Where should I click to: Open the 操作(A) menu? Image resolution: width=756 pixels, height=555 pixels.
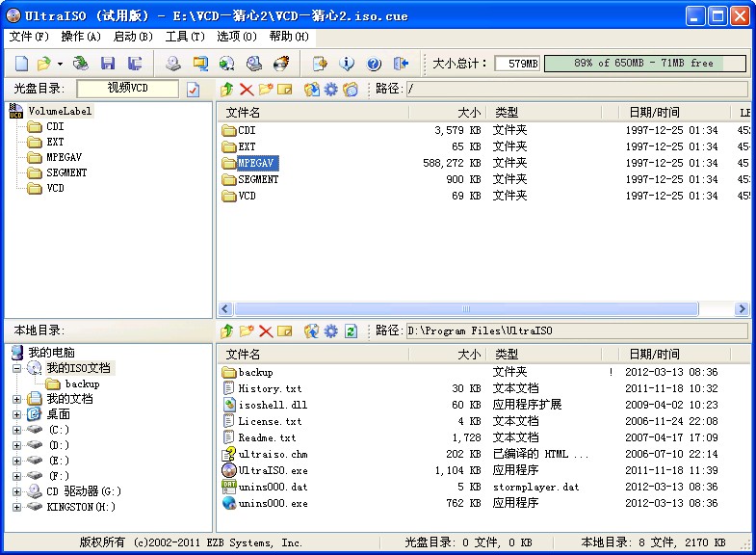click(x=81, y=37)
